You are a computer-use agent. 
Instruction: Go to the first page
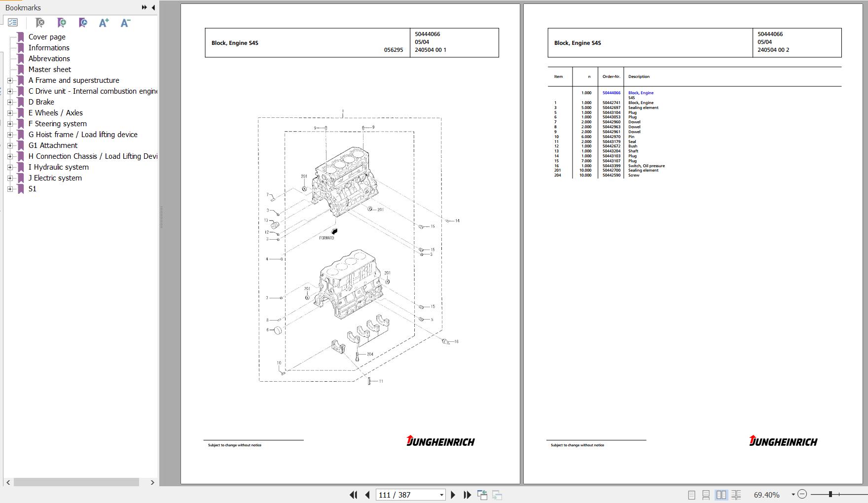(x=354, y=495)
